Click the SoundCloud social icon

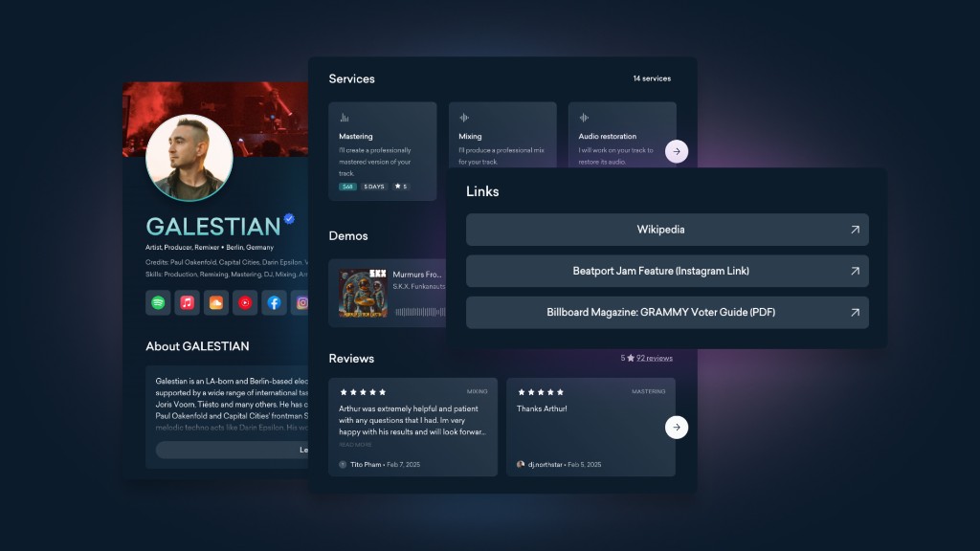[216, 302]
